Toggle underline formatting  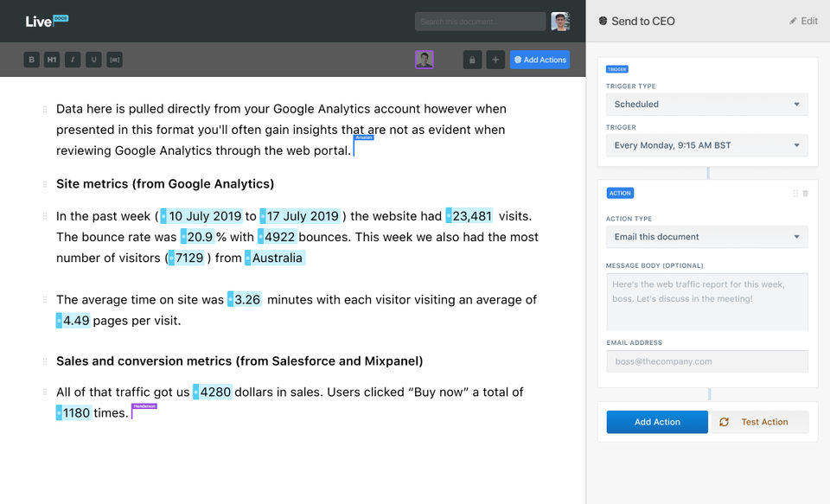[x=93, y=60]
